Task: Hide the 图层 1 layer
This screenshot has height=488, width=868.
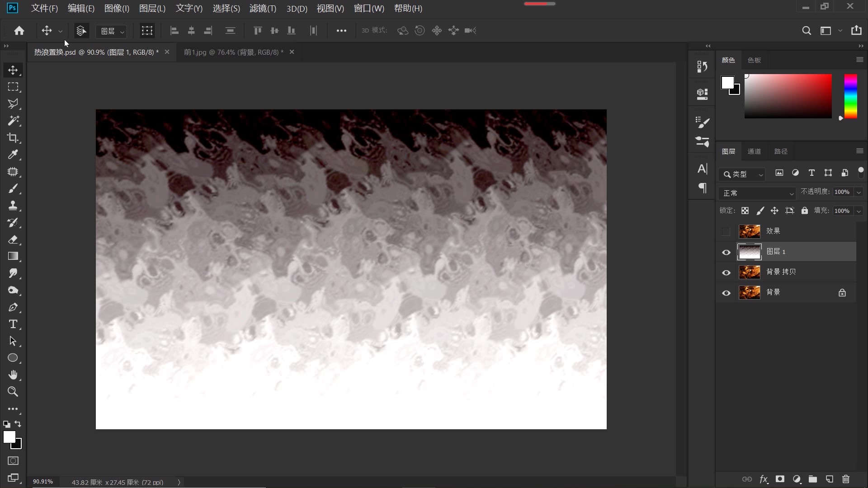Action: (726, 252)
